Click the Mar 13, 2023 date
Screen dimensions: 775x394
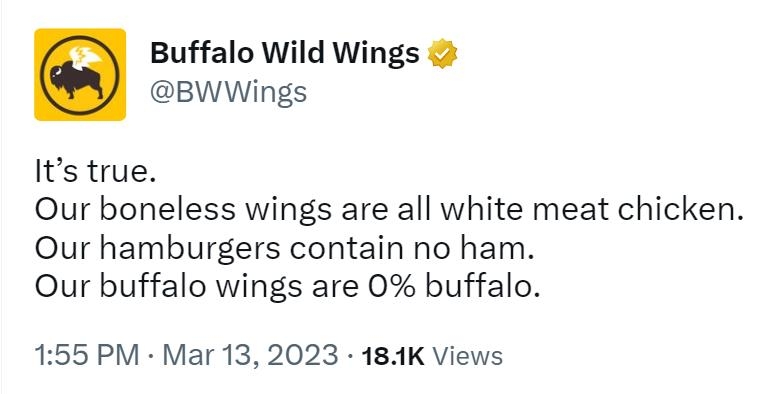click(250, 355)
